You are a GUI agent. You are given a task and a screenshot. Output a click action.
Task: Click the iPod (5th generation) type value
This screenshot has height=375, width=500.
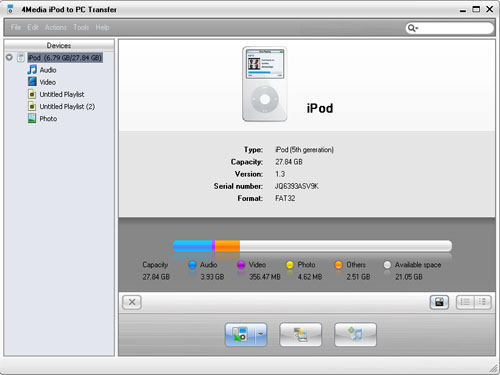click(304, 150)
